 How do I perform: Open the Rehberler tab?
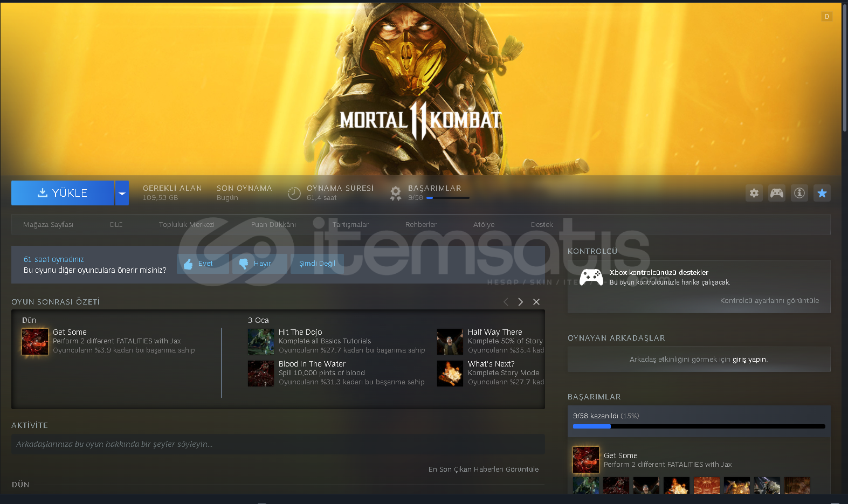point(421,224)
